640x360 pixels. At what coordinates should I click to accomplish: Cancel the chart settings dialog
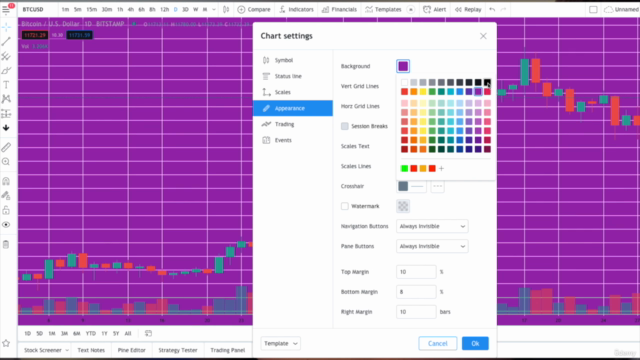[x=438, y=343]
